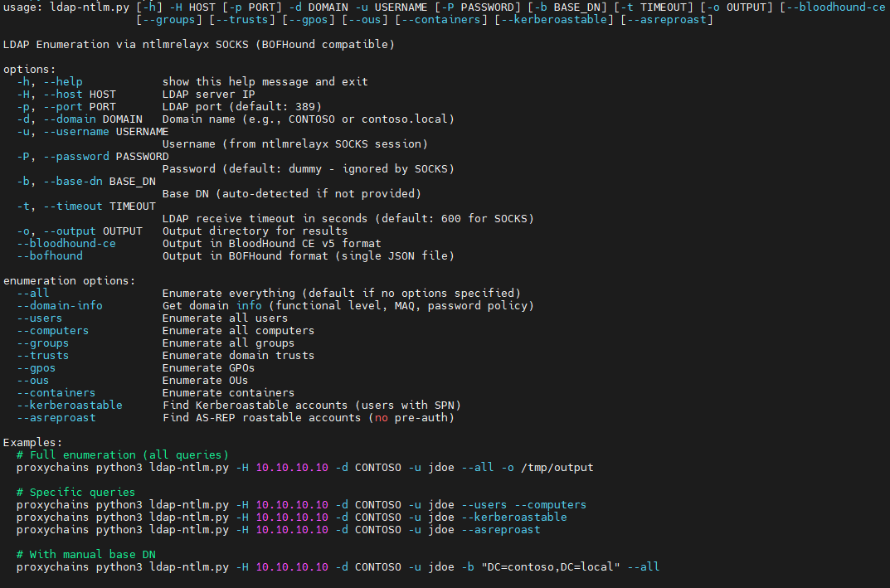Click 'Get domain info (functional level, MAQ...' description

click(x=348, y=306)
